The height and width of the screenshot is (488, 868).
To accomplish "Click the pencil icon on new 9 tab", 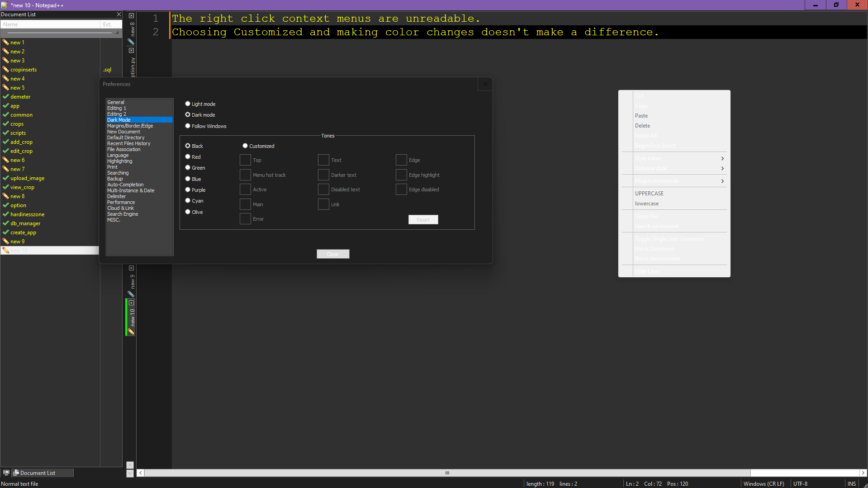I will pos(131,294).
